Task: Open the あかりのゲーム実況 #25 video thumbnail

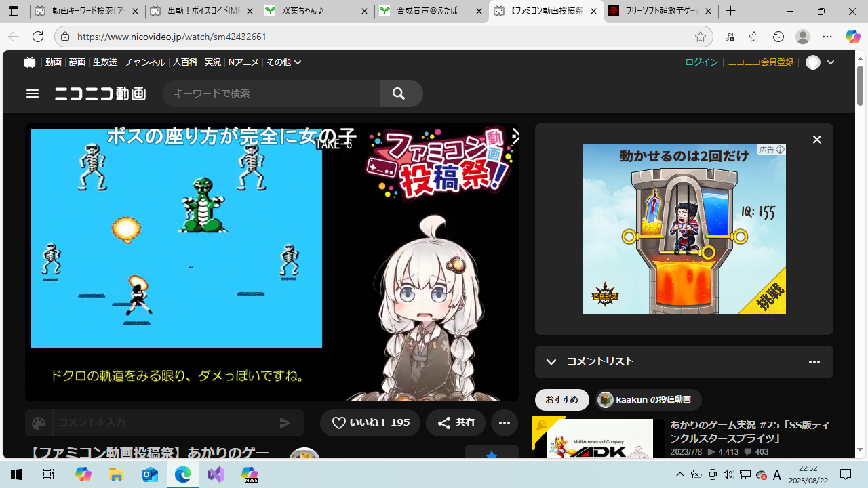Action: coord(599,439)
